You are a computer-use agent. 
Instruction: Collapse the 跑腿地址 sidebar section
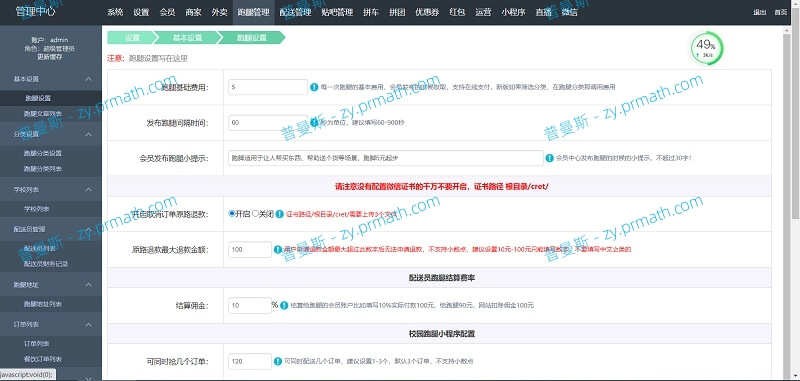coord(88,284)
